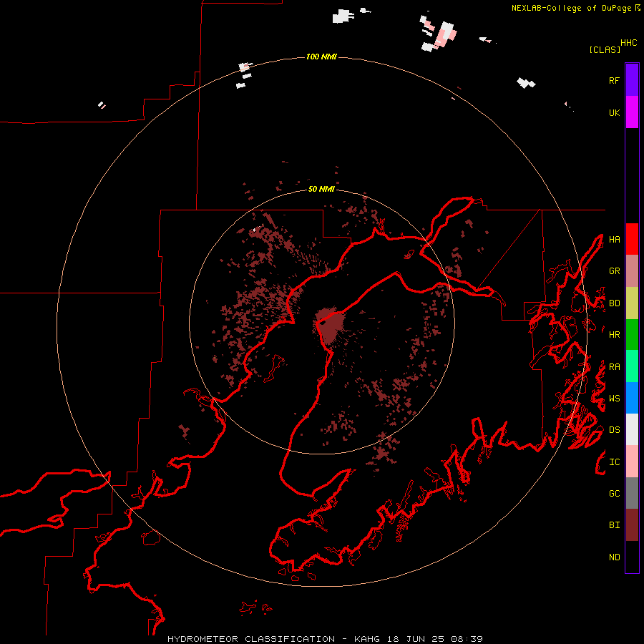Click the 08:39 timestamp
Screen dimensions: 644x644
[x=467, y=639]
